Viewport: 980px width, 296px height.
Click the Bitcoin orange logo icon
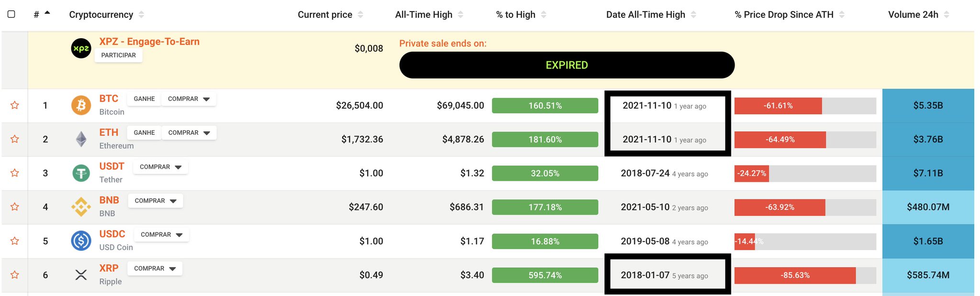click(81, 105)
